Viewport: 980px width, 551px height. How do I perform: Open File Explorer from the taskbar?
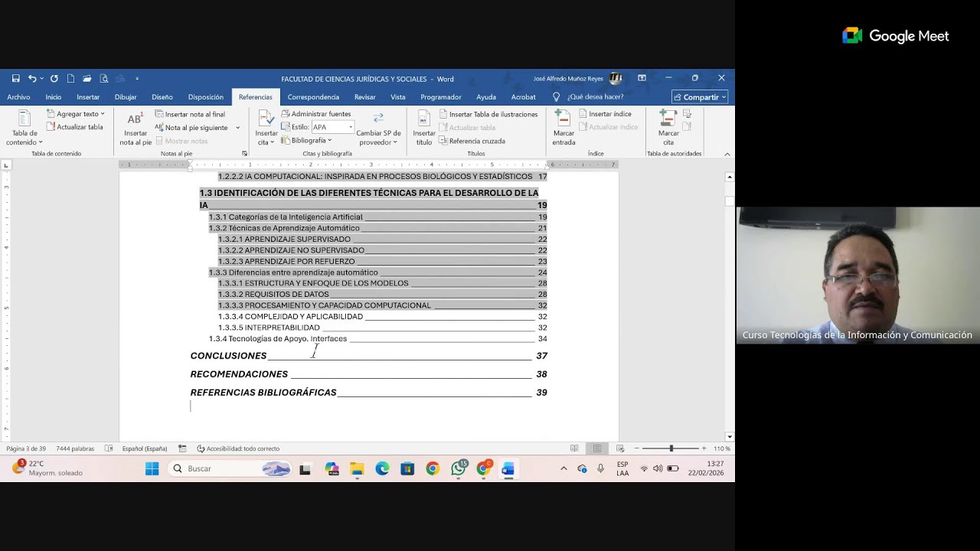click(x=357, y=468)
